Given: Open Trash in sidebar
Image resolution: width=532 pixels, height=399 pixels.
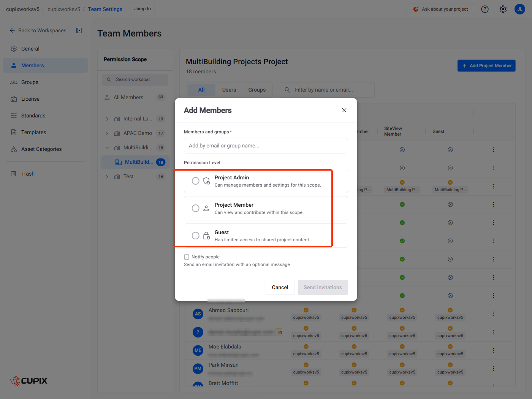Looking at the screenshot, I should pyautogui.click(x=46, y=174).
